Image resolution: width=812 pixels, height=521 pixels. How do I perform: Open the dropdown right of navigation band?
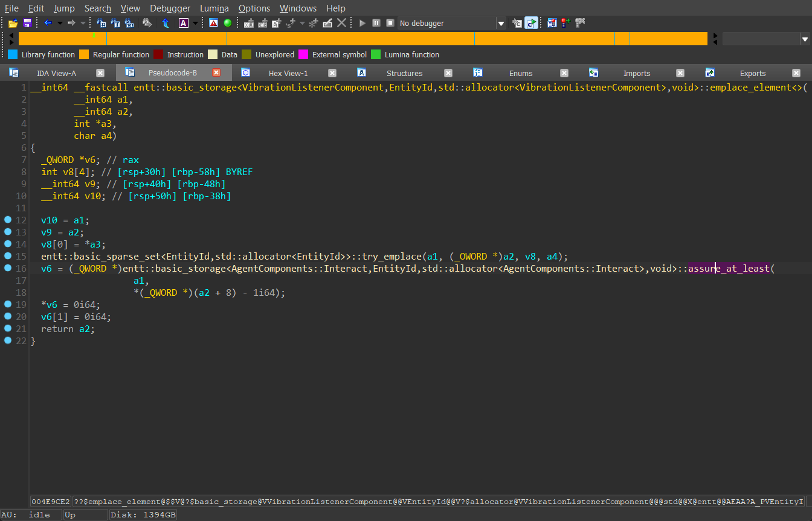pos(805,39)
